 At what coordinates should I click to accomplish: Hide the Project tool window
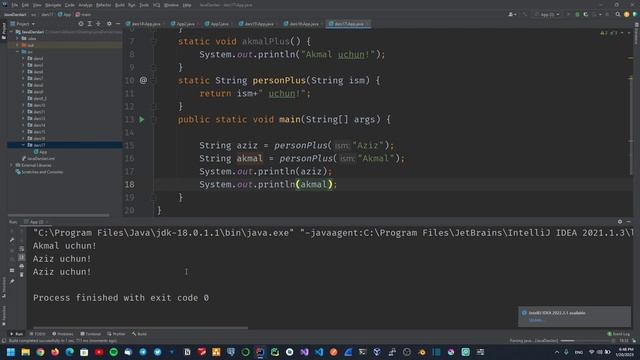[118, 24]
